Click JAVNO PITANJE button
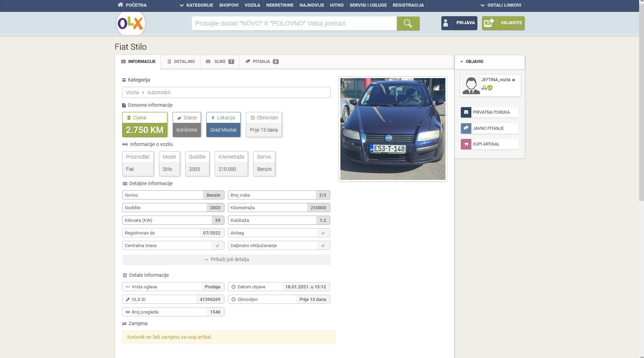This screenshot has width=644, height=358. pyautogui.click(x=490, y=128)
